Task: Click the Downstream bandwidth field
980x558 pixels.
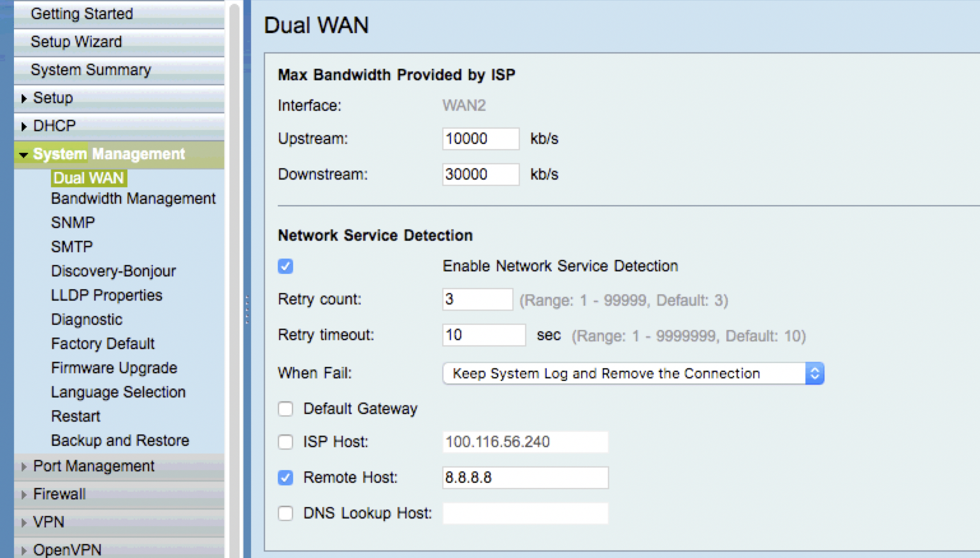Action: coord(481,175)
